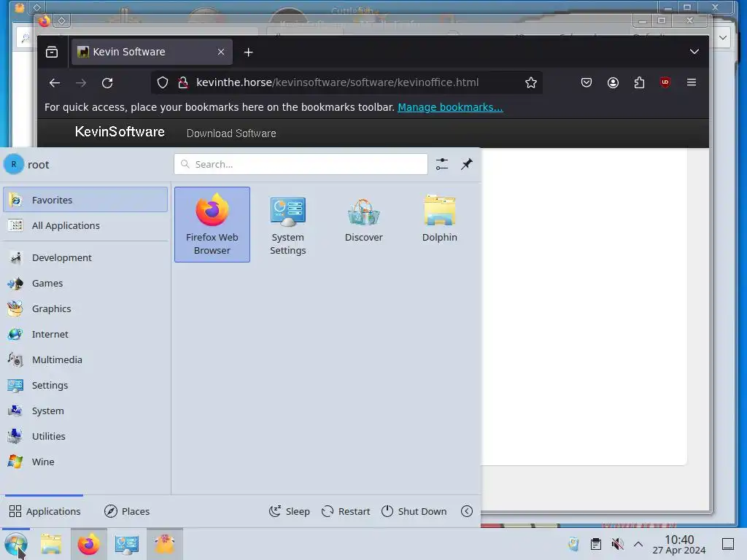Click show desktop button on taskbar
This screenshot has height=560, width=747.
(x=728, y=544)
